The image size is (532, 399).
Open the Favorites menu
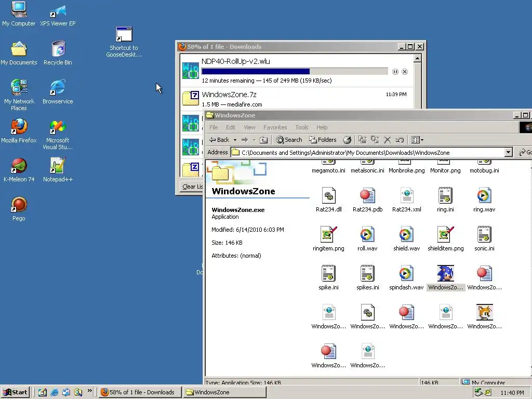point(275,127)
